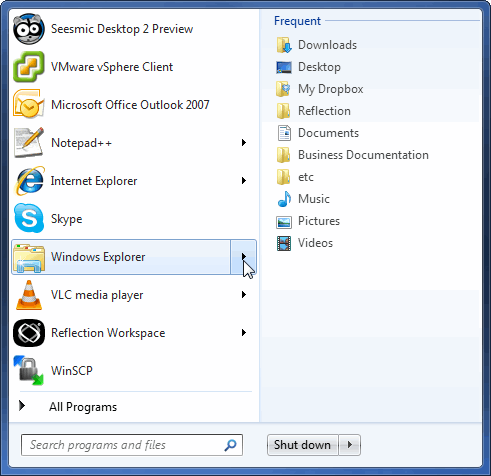This screenshot has width=491, height=476.
Task: Select Seesmic Desktop 2 Preview entry
Action: (x=134, y=29)
